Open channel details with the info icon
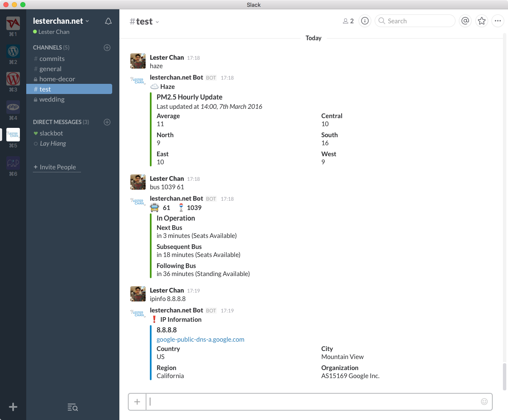508x420 pixels. [364, 20]
